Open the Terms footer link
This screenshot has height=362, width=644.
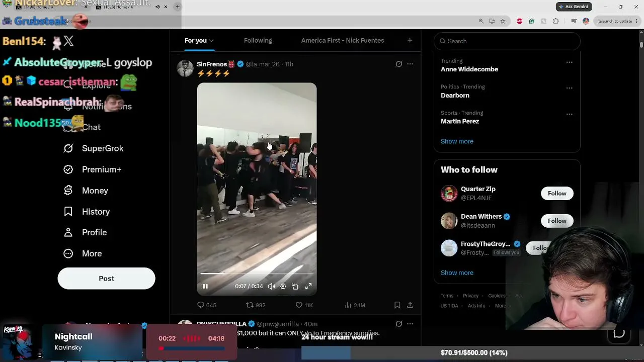point(447,296)
